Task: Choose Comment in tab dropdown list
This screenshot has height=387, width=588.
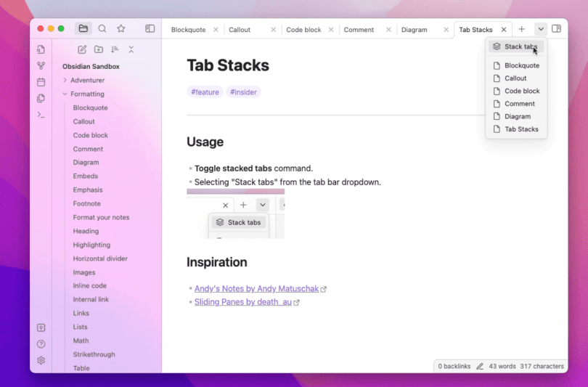Action: click(516, 104)
